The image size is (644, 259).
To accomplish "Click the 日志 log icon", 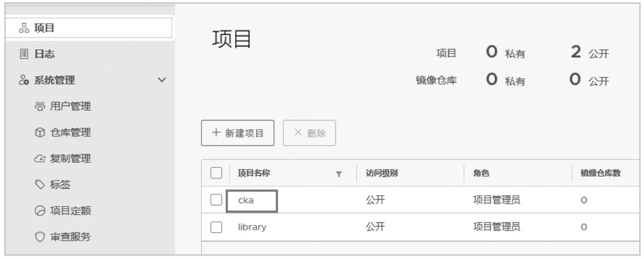I will click(24, 54).
